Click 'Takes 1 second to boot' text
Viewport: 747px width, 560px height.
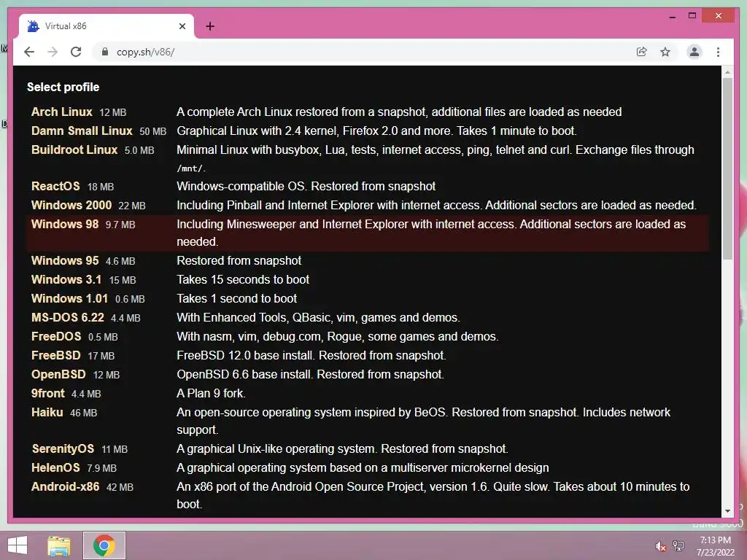tap(237, 298)
